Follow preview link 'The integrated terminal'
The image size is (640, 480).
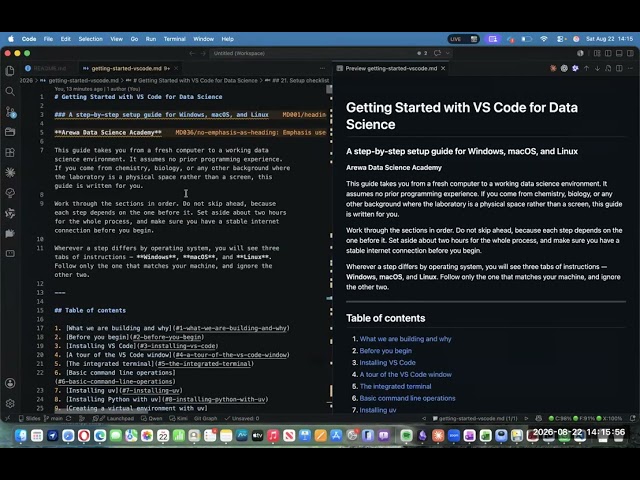tap(395, 386)
